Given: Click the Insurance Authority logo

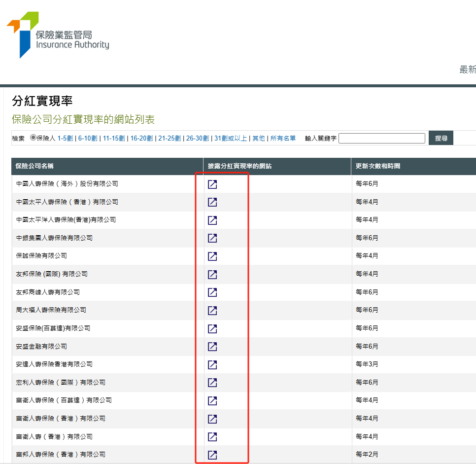Looking at the screenshot, I should coord(58,35).
